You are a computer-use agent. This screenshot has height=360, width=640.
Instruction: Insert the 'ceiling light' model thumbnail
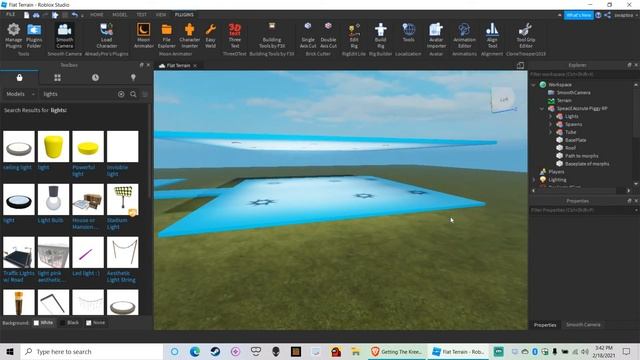pyautogui.click(x=18, y=147)
